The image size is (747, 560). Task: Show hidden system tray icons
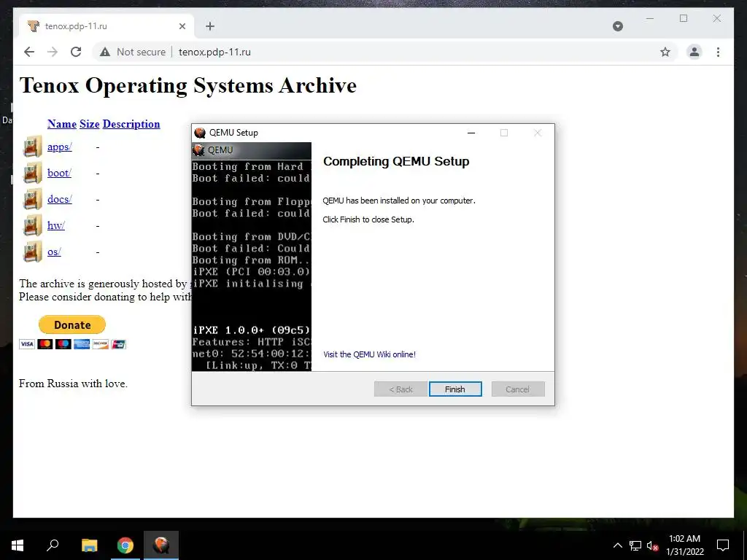tap(617, 545)
